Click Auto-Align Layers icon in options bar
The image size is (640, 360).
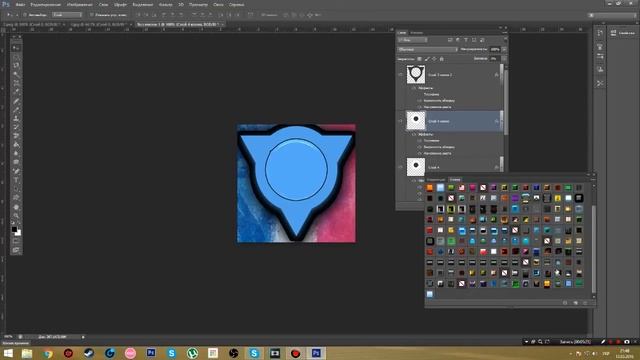coord(251,15)
